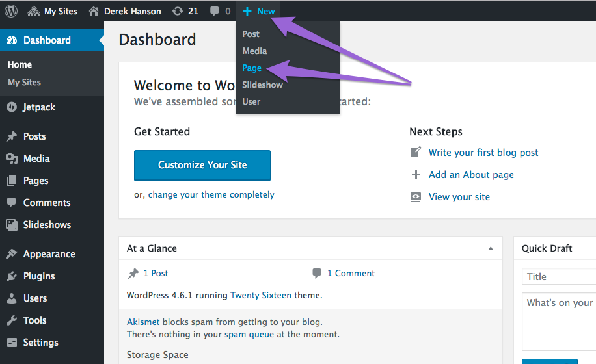Click the WordPress logo icon
The width and height of the screenshot is (596, 364).
click(11, 11)
